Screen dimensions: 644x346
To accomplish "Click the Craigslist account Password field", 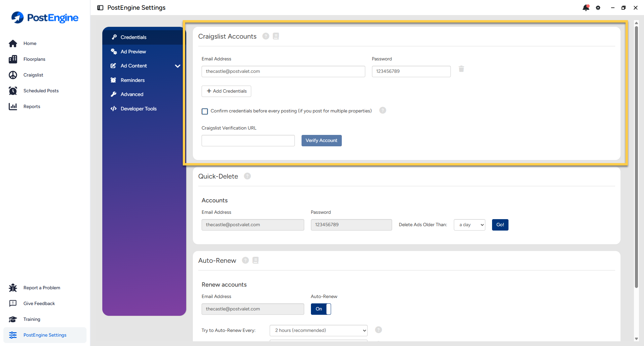I will (411, 71).
